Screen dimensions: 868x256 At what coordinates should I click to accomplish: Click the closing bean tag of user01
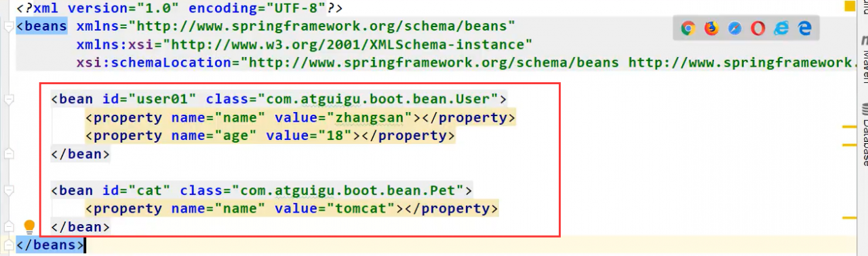[x=80, y=154]
